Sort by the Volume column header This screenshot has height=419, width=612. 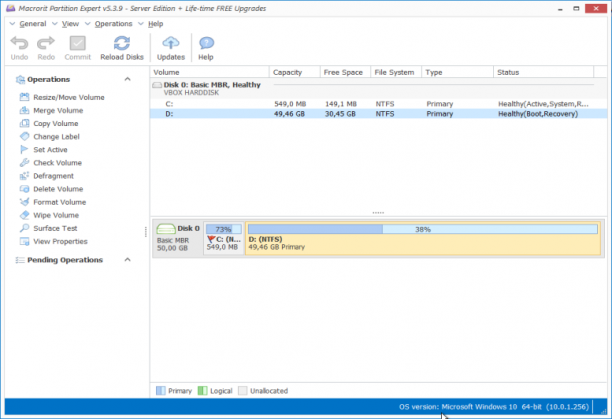pyautogui.click(x=210, y=72)
